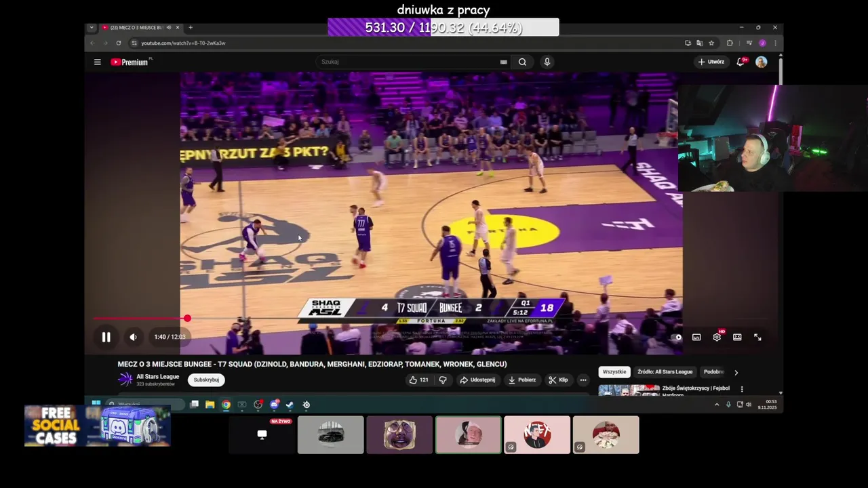Start voice search with microphone
The image size is (868, 488).
(547, 62)
